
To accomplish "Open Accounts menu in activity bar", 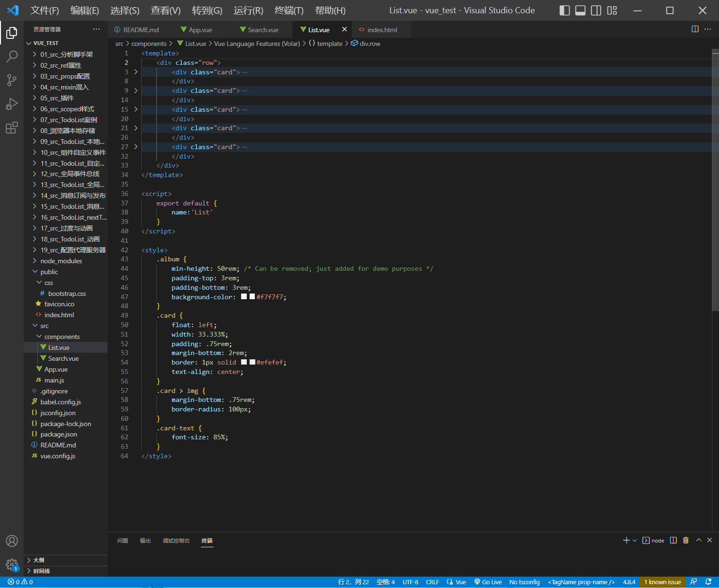I will pos(12,541).
